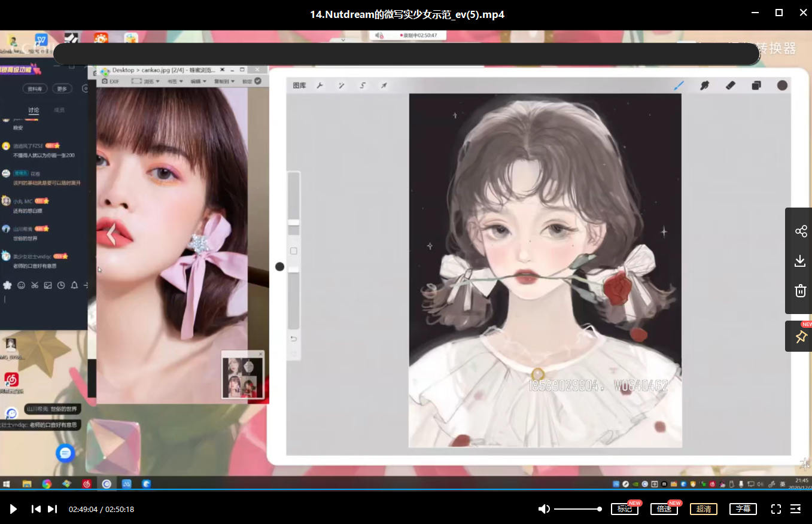Play the paused video
This screenshot has width=812, height=524.
pos(13,509)
